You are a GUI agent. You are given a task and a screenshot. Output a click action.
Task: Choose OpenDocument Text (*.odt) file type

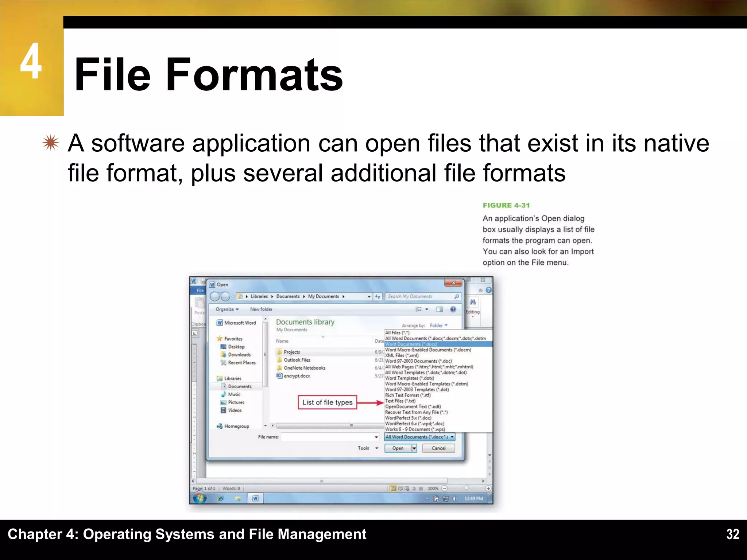413,407
